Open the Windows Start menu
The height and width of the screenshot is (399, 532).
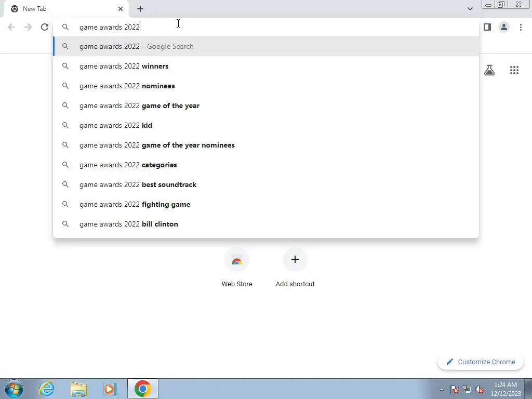[x=14, y=389]
